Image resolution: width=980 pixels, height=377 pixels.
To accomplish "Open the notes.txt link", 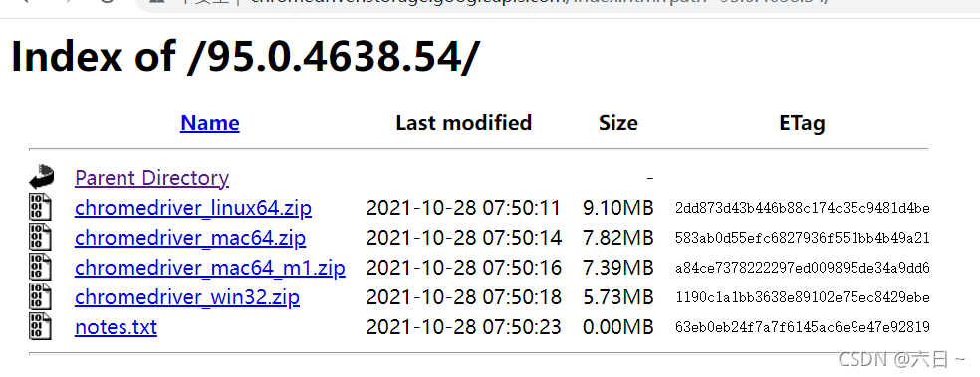I will pos(116,327).
